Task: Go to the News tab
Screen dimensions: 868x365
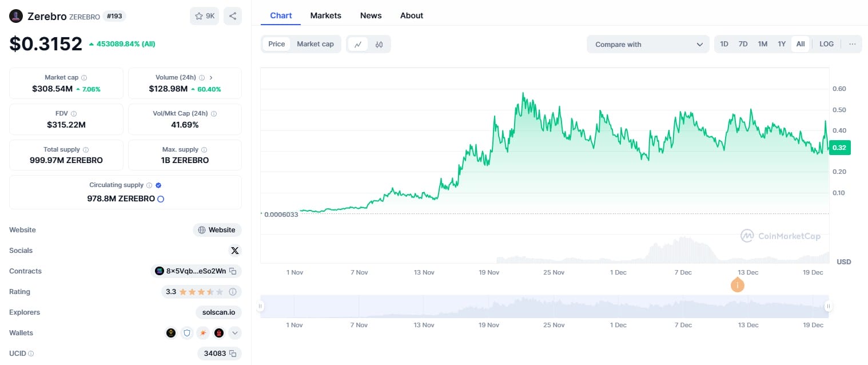Action: (371, 15)
